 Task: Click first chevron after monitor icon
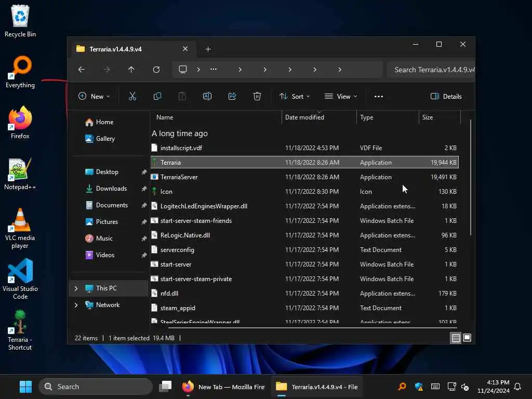(x=198, y=70)
